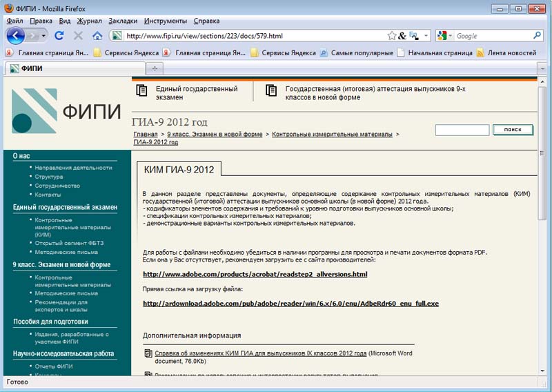Click Word document icon beside Справка об изменениях
The height and width of the screenshot is (392, 552).
click(x=148, y=353)
